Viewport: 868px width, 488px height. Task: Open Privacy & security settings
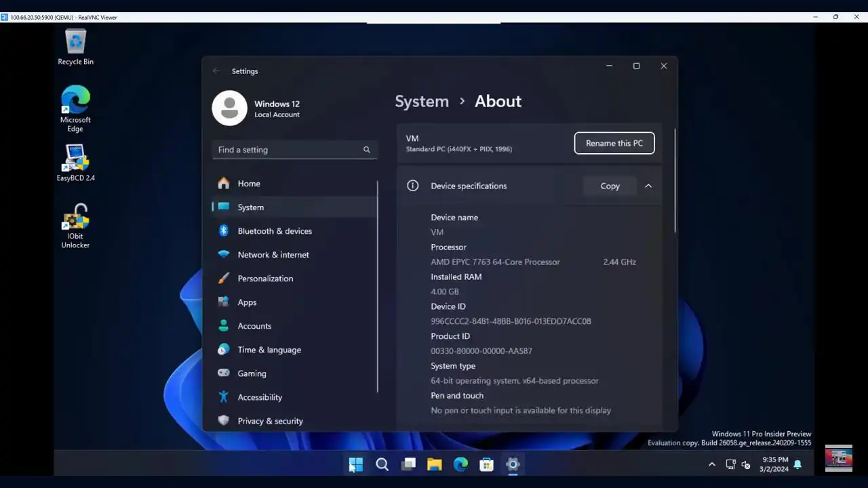294,421
